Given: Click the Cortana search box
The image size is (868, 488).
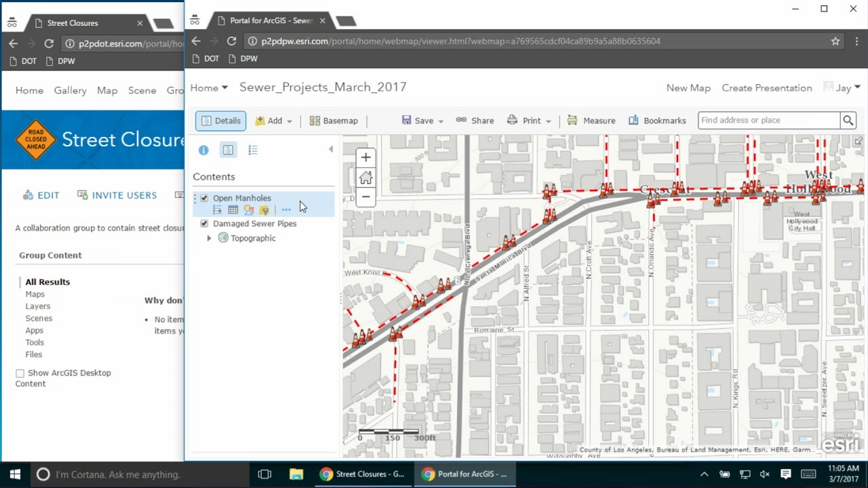Looking at the screenshot, I should (138, 474).
